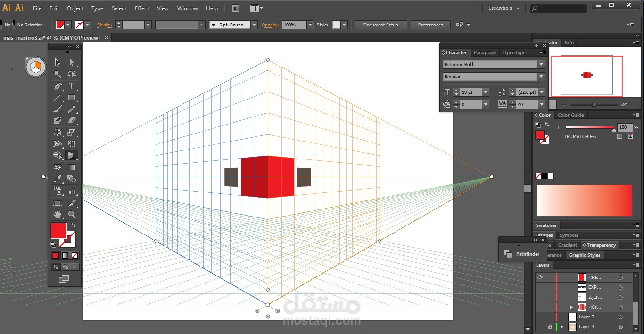Open the 19 pt font size dropdown
Viewport: 644px width, 334px height.
tap(486, 92)
